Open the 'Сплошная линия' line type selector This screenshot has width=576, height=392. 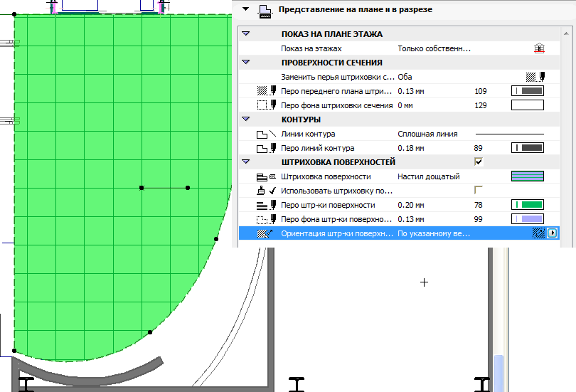(427, 134)
